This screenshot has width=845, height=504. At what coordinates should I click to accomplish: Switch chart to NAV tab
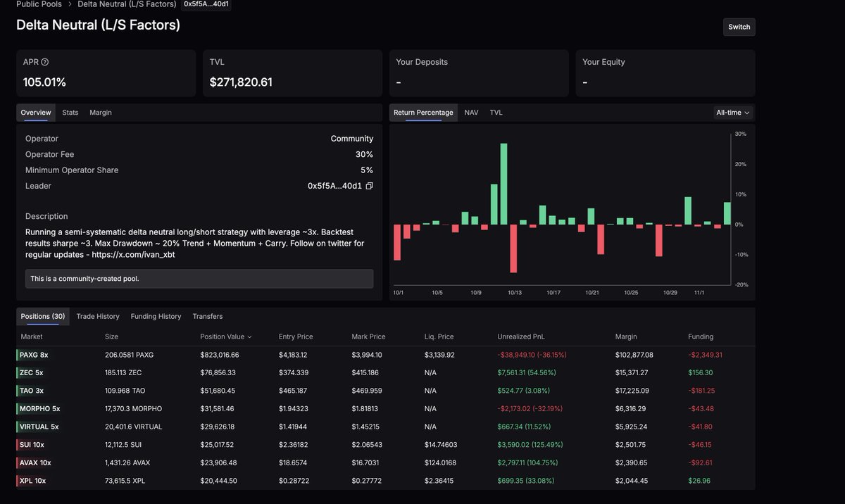(471, 113)
